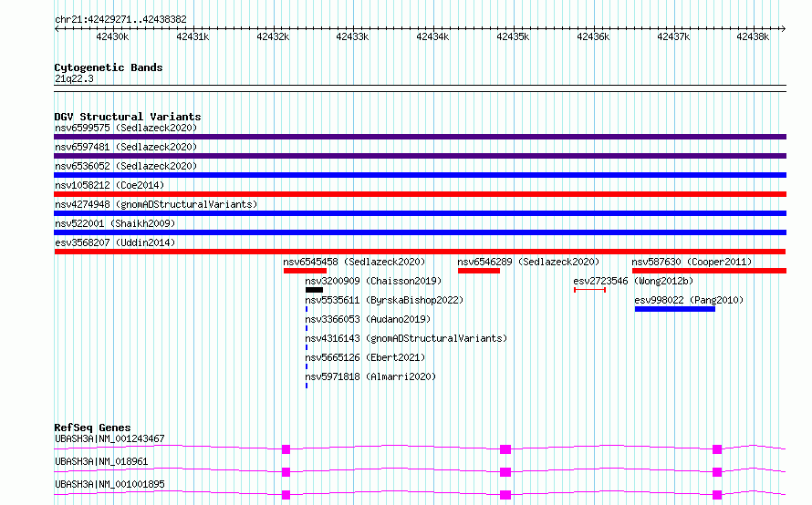Image resolution: width=812 pixels, height=505 pixels.
Task: Click middle magenta exon of NM_001001895
Action: point(505,495)
